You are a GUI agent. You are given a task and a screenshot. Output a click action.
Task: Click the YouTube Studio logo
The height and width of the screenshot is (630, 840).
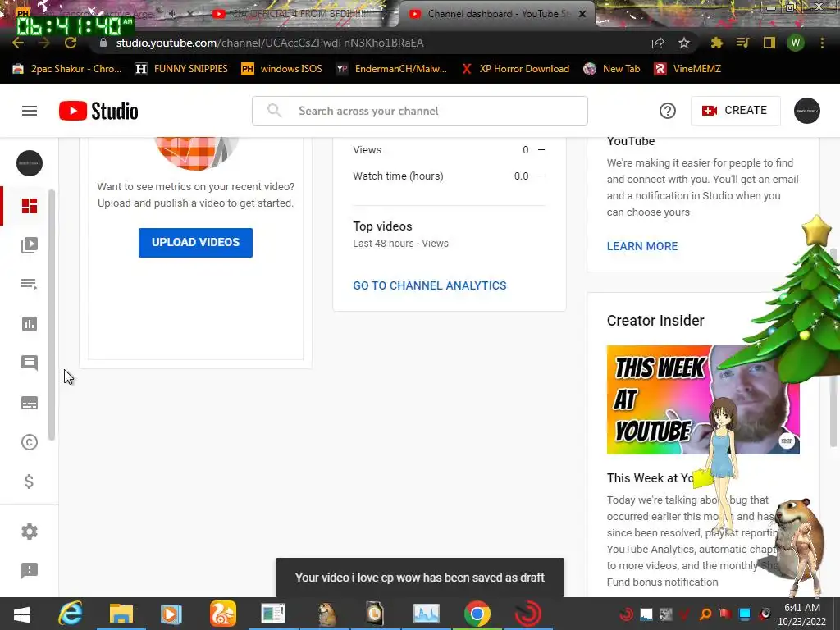click(x=98, y=111)
